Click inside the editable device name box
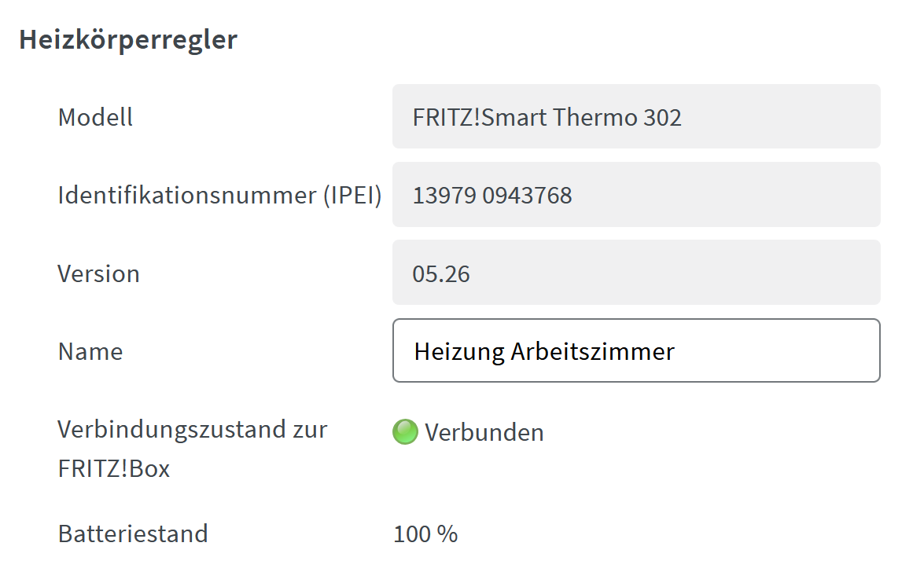 [x=635, y=350]
